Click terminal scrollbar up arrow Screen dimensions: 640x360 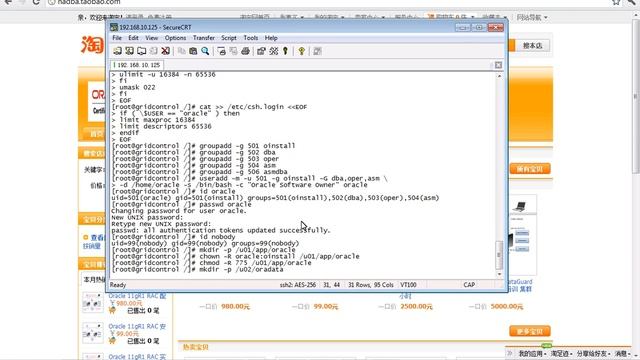(499, 76)
